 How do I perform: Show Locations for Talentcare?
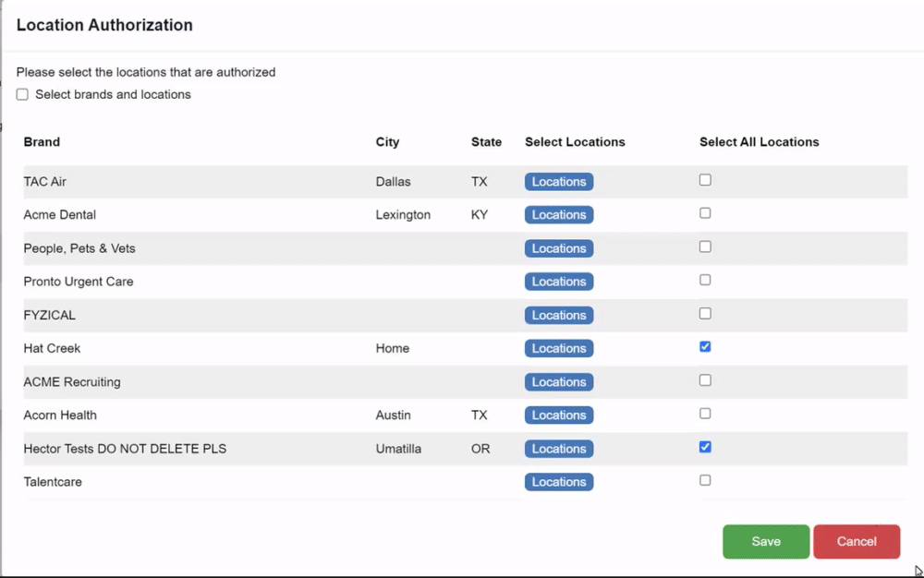(x=558, y=482)
